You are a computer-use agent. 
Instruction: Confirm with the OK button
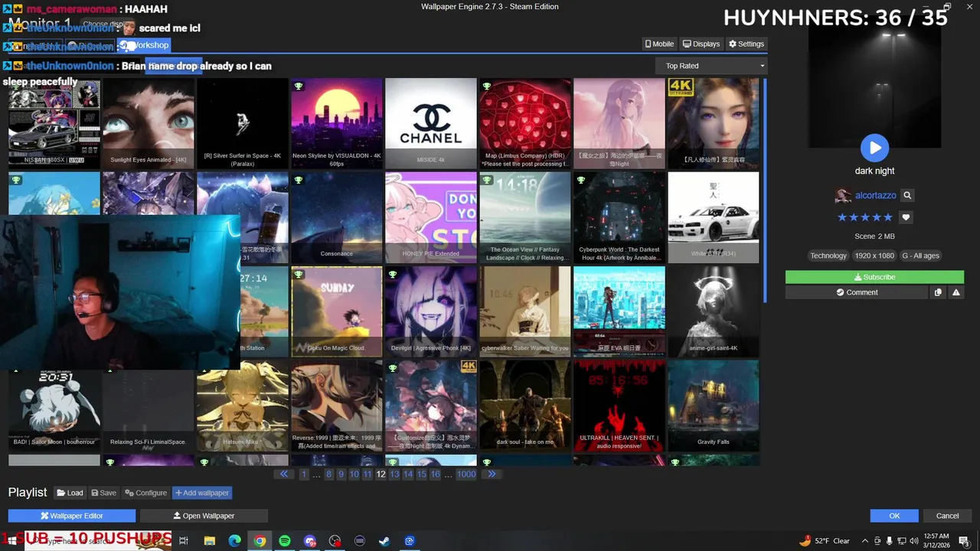coord(894,516)
